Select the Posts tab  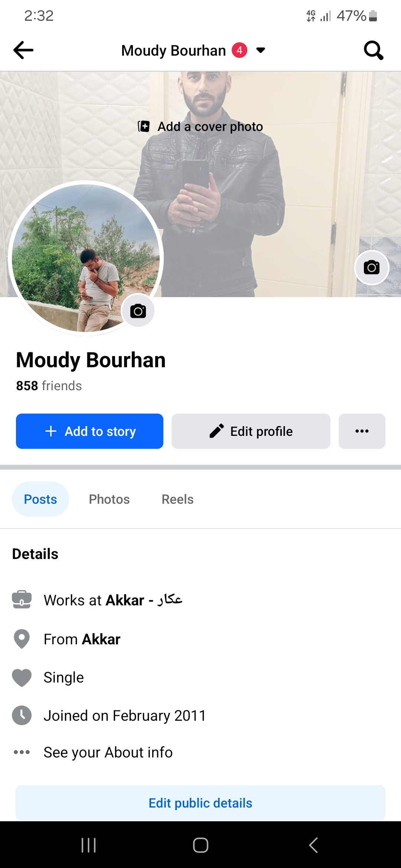[x=40, y=499]
